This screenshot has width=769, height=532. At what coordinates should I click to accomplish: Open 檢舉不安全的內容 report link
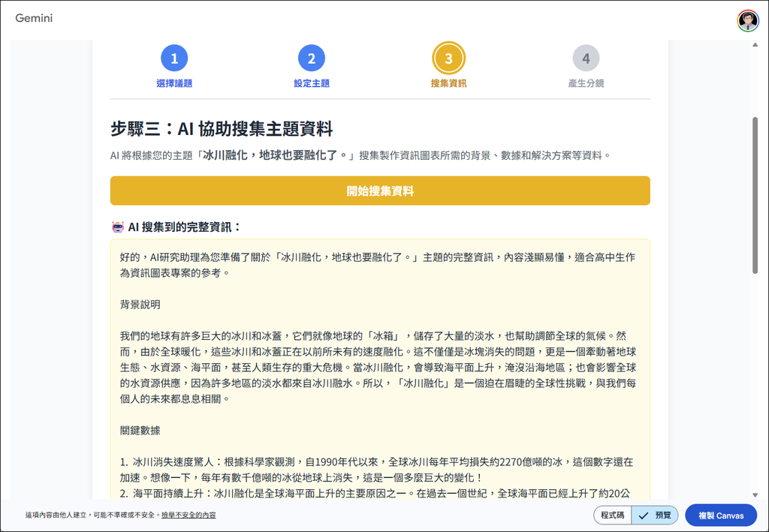pos(188,515)
